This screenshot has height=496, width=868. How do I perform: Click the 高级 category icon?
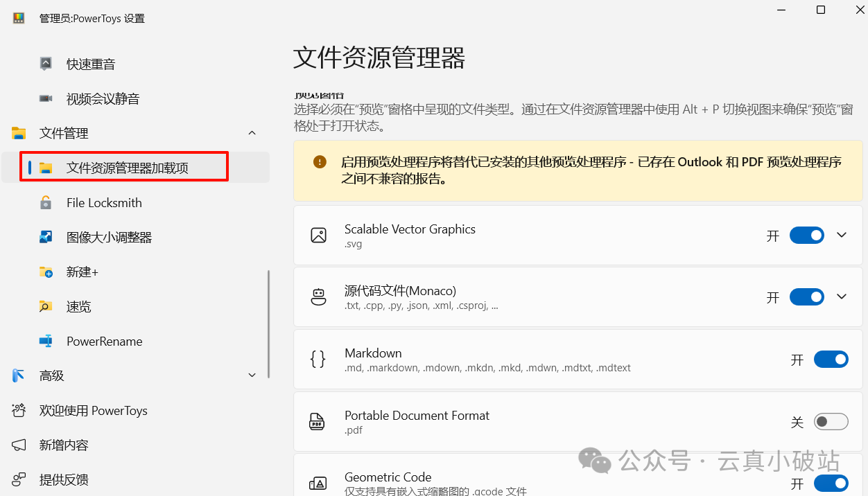click(x=19, y=375)
